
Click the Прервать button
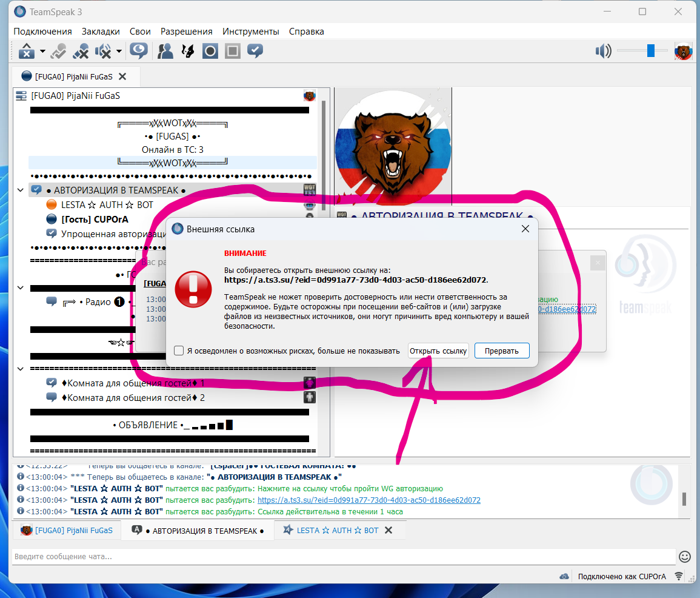click(502, 351)
